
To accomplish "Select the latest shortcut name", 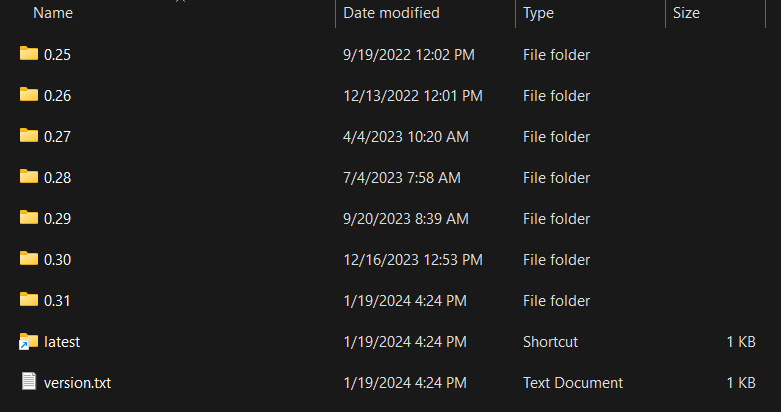I will pos(62,342).
